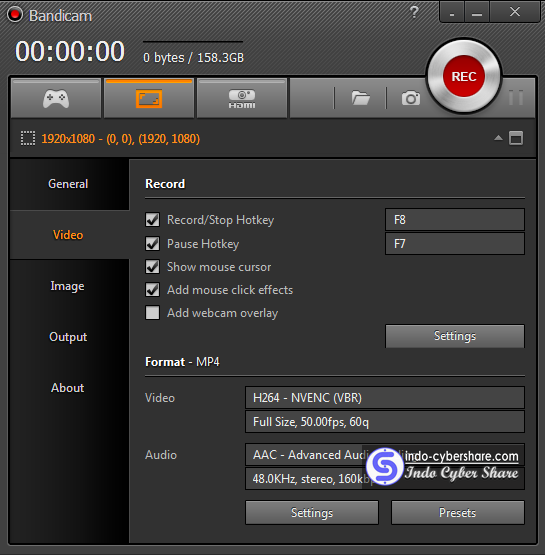Click the Bandicam red logo icon
This screenshot has width=545, height=555.
point(15,15)
